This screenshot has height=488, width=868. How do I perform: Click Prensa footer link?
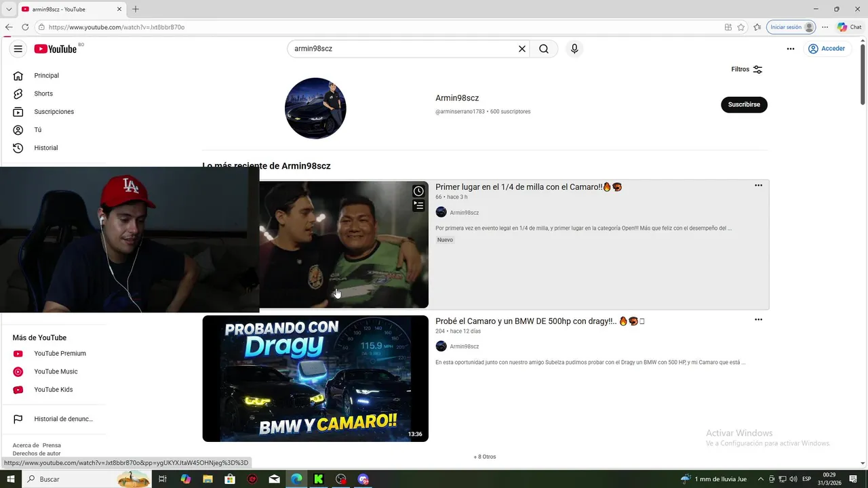coord(52,445)
